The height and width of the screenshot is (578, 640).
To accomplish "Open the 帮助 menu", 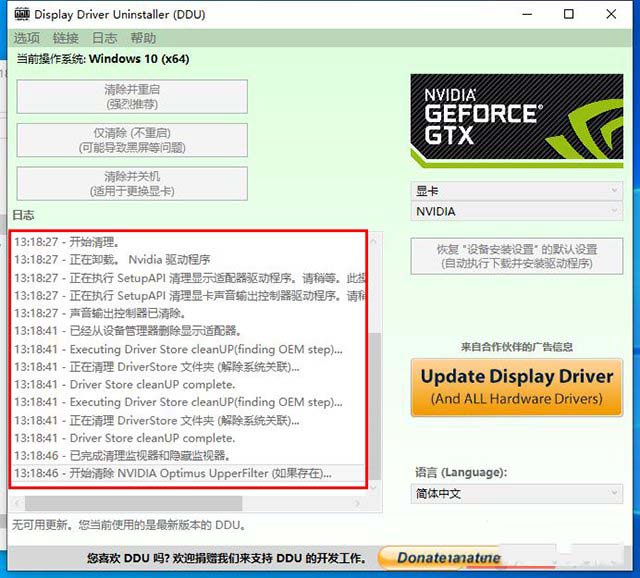I will click(x=143, y=38).
